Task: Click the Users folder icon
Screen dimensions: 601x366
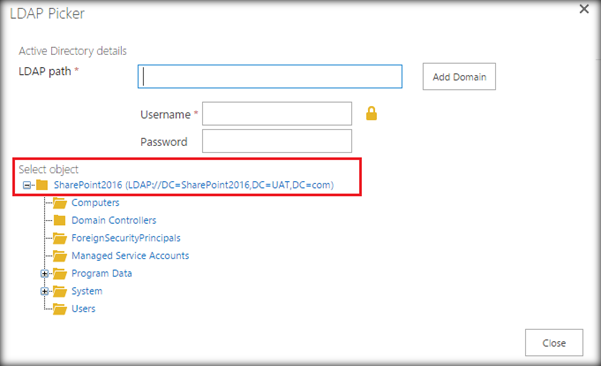Action: (60, 309)
